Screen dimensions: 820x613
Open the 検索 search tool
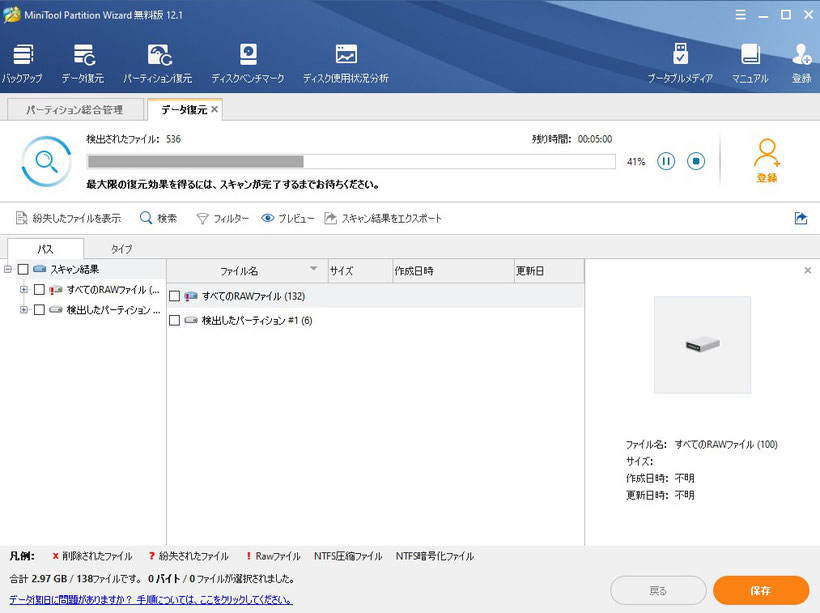pos(158,218)
